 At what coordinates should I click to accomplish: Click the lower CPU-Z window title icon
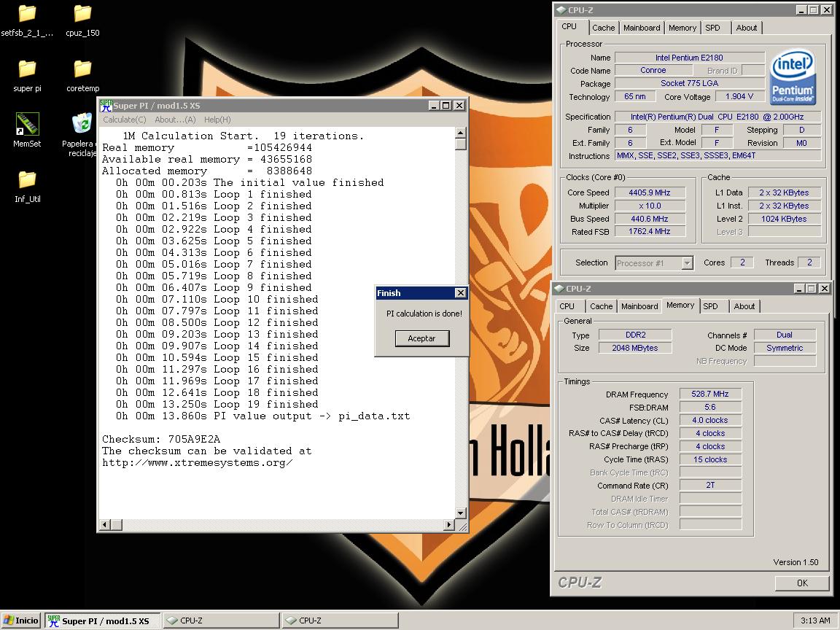pyautogui.click(x=559, y=288)
